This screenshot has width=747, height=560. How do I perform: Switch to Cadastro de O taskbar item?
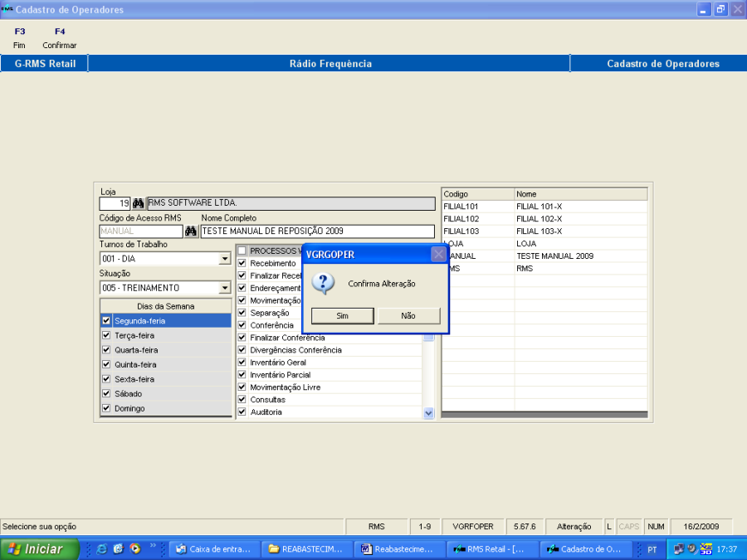(x=585, y=549)
